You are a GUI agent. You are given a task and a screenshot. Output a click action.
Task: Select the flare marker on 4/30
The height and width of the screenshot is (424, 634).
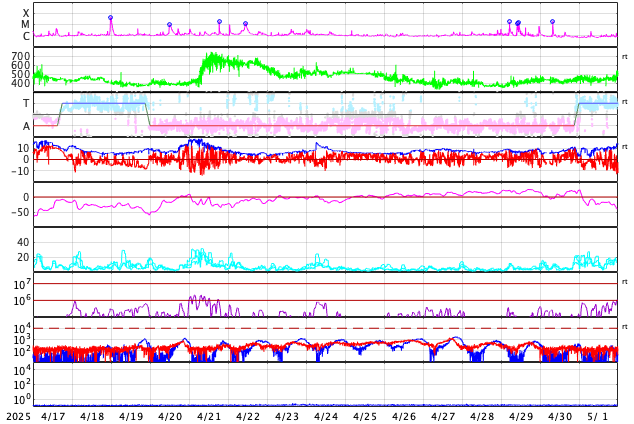click(552, 21)
